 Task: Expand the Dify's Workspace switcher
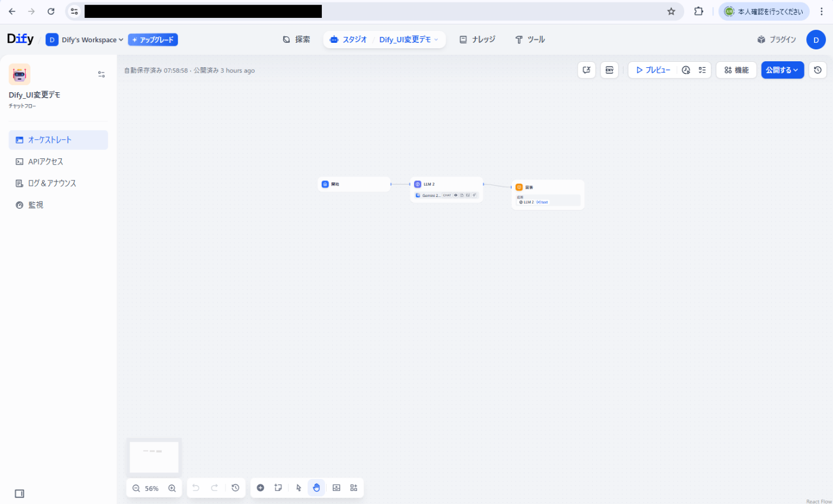tap(84, 39)
